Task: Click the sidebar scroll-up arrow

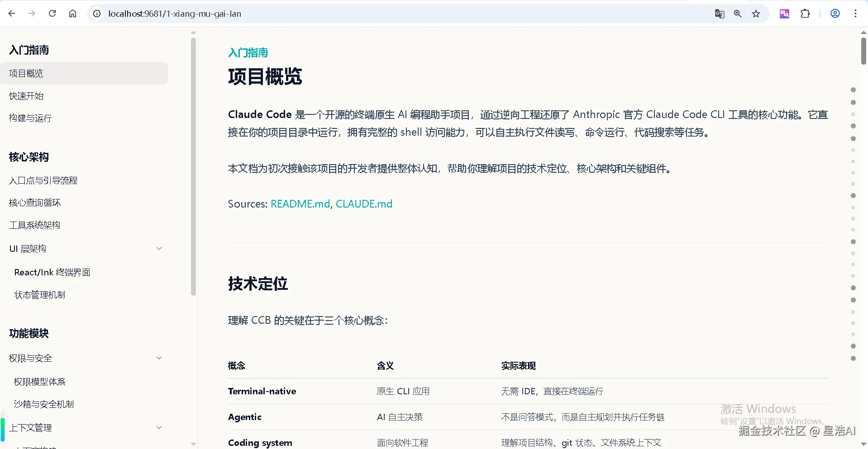Action: [194, 33]
